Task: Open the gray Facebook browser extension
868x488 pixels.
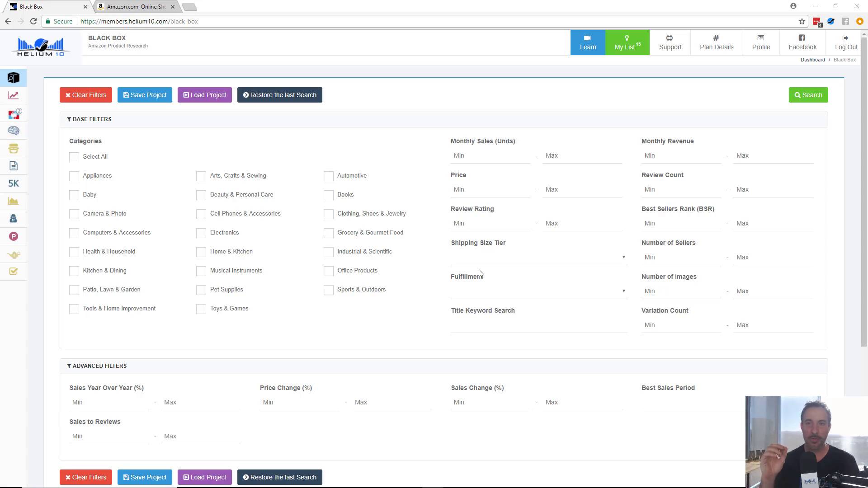Action: (845, 21)
